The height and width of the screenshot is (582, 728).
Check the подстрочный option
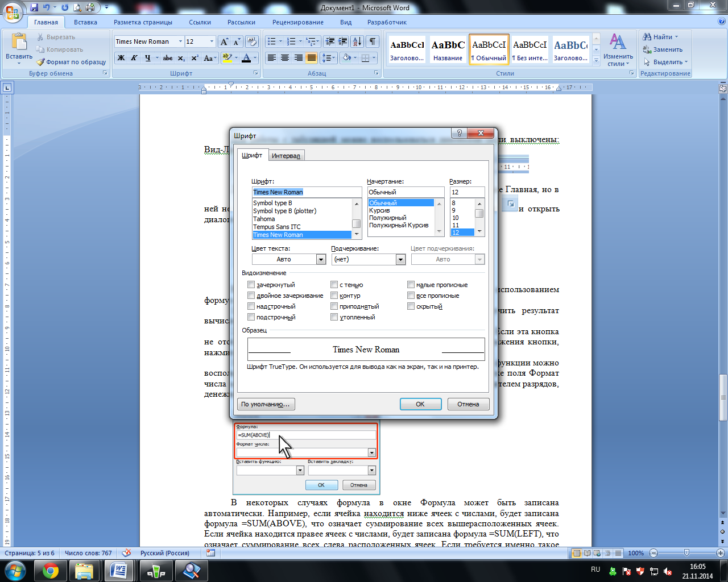click(251, 317)
